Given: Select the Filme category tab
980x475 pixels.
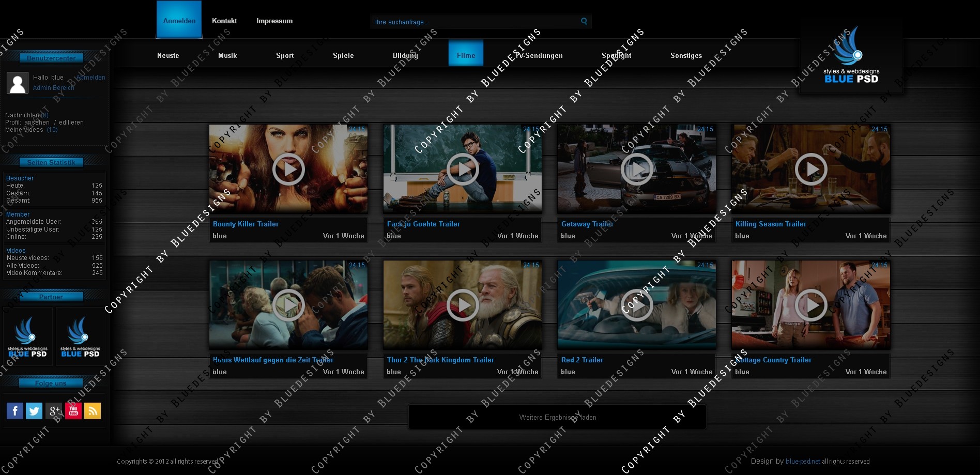Looking at the screenshot, I should [466, 53].
